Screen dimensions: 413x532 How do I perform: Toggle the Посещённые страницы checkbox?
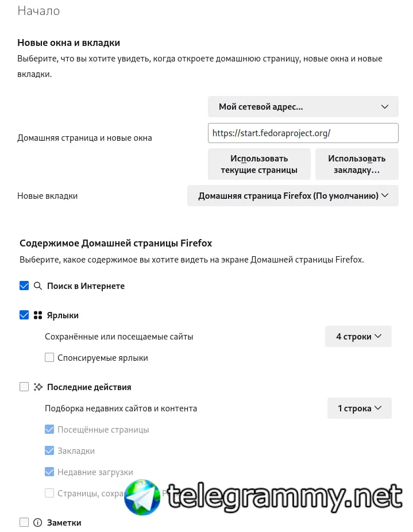(x=49, y=429)
